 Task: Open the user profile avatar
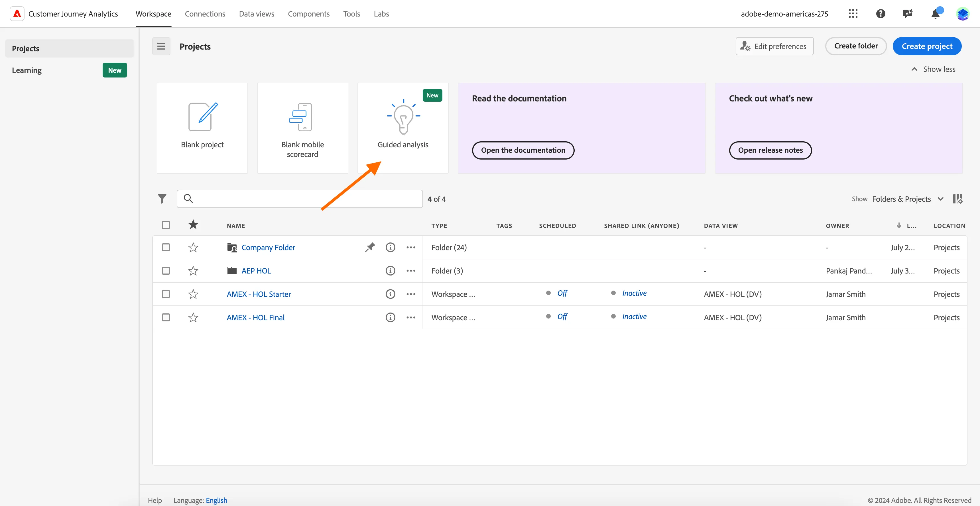coord(963,14)
